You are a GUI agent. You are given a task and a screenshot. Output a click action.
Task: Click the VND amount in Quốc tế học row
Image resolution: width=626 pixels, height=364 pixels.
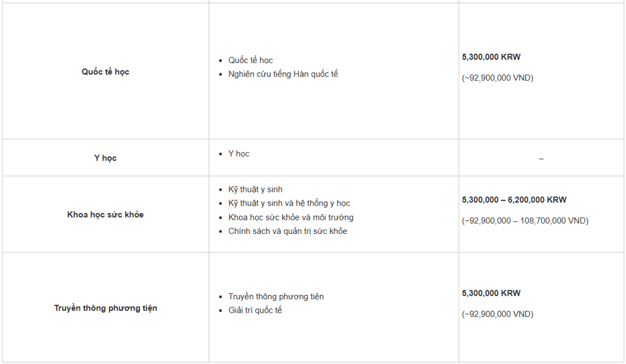[498, 78]
